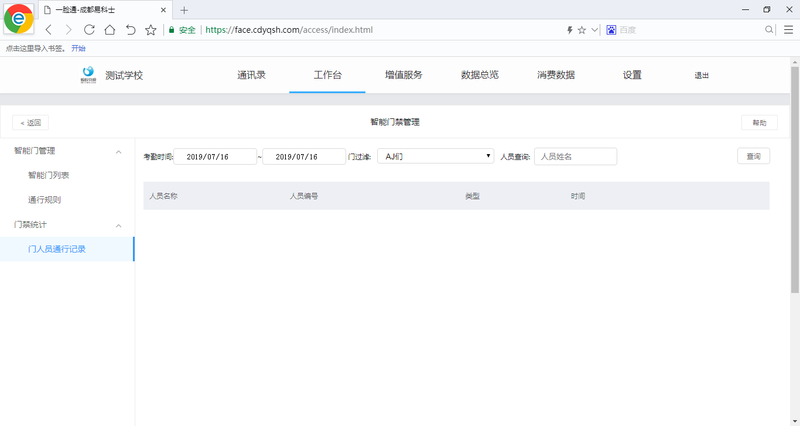Click the search magnifier icon in toolbar
This screenshot has width=800, height=426.
pyautogui.click(x=769, y=30)
